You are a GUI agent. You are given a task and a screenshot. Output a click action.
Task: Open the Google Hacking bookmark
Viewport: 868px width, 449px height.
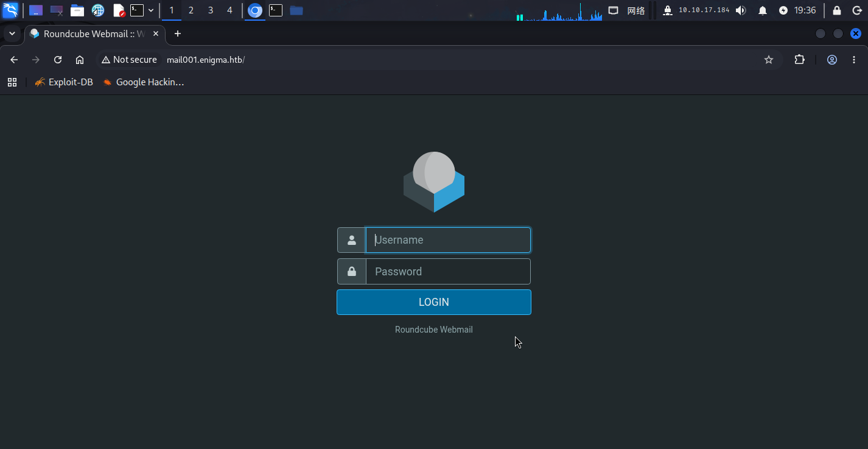tap(144, 82)
